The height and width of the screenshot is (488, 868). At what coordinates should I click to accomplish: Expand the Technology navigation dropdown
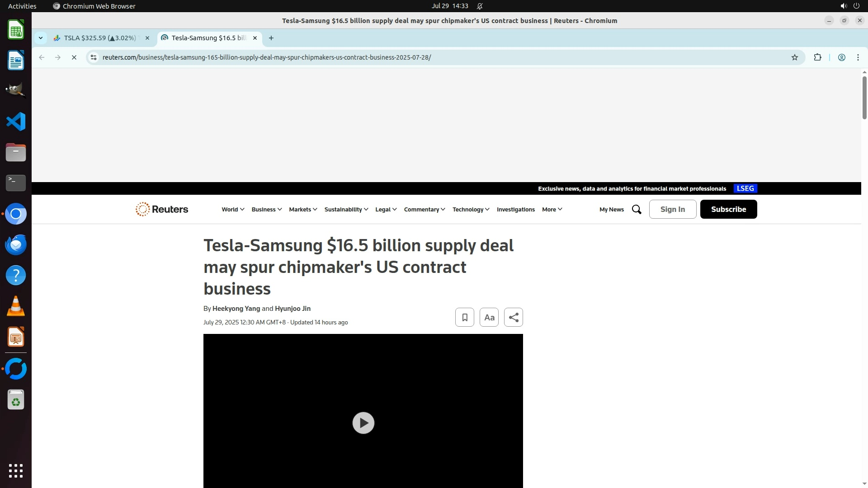471,209
